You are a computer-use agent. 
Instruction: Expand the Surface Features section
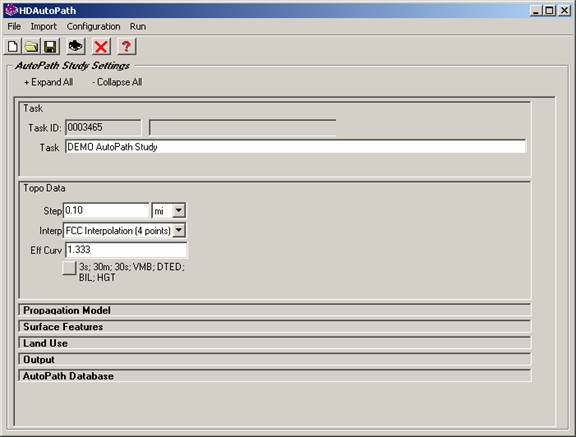tap(275, 327)
